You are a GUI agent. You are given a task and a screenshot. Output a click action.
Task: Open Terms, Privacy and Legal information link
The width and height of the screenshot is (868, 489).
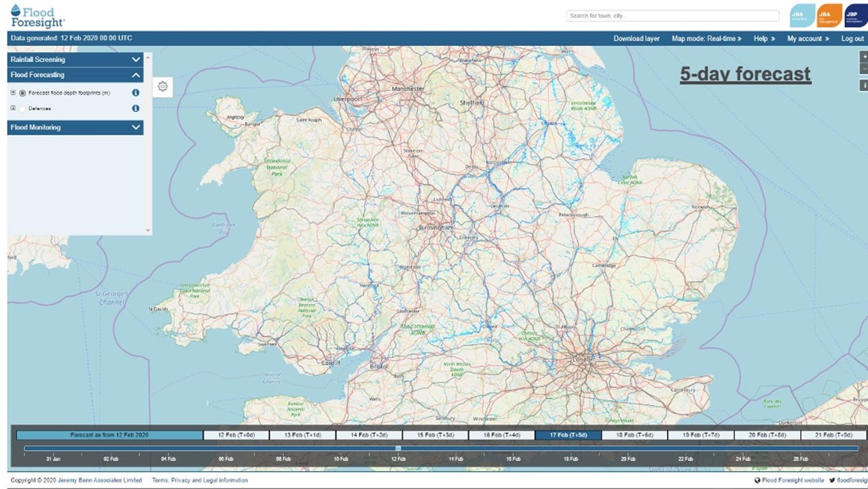click(x=200, y=480)
